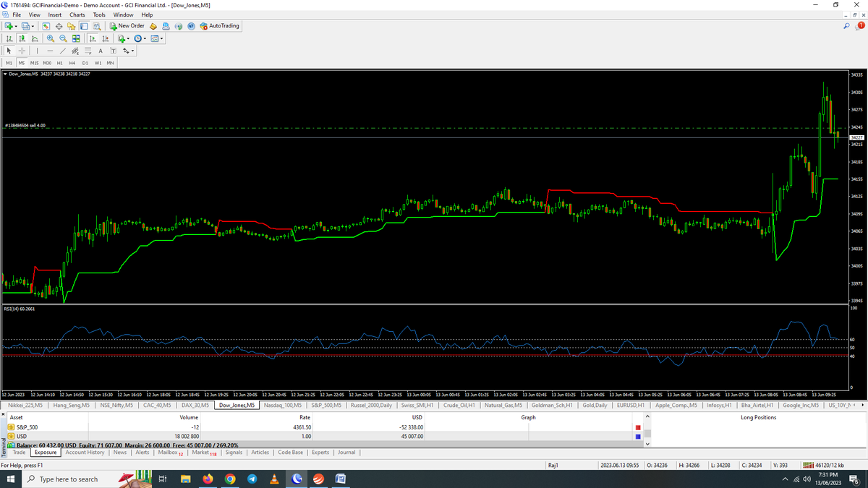This screenshot has height=488, width=868.
Task: Open the MetaEditor gold book icon
Action: pos(153,26)
